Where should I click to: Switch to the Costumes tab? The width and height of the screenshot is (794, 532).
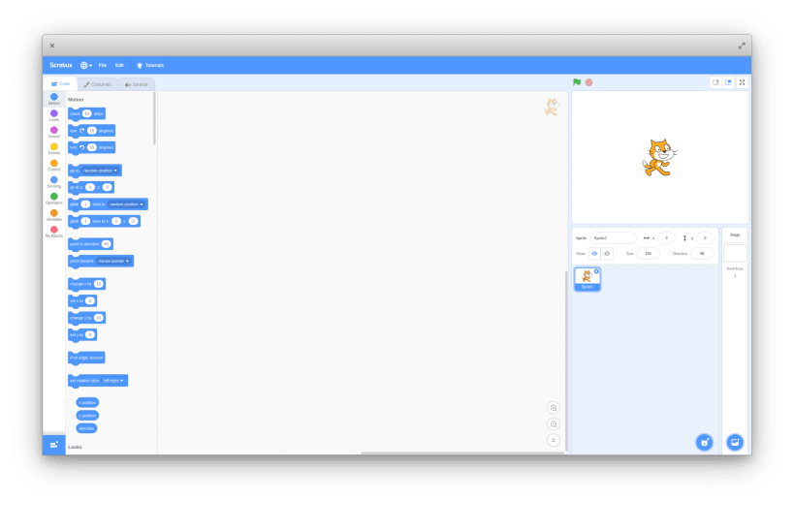98,84
